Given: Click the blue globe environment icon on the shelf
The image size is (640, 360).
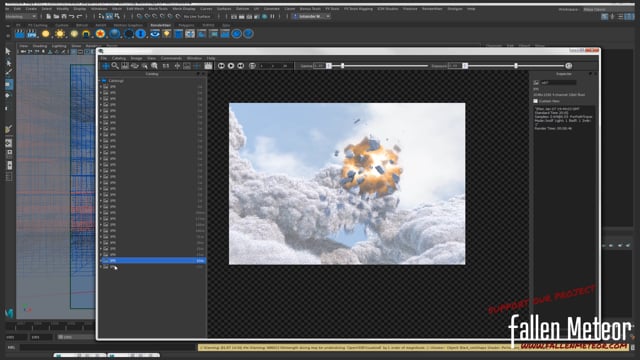Looking at the screenshot, I should [x=115, y=34].
